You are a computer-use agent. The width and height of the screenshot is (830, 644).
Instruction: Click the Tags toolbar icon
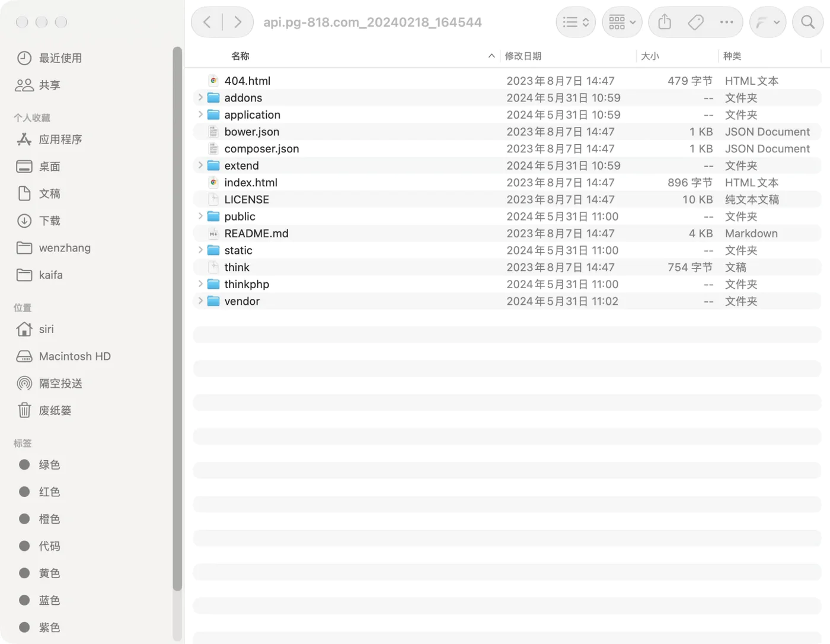[x=695, y=22]
